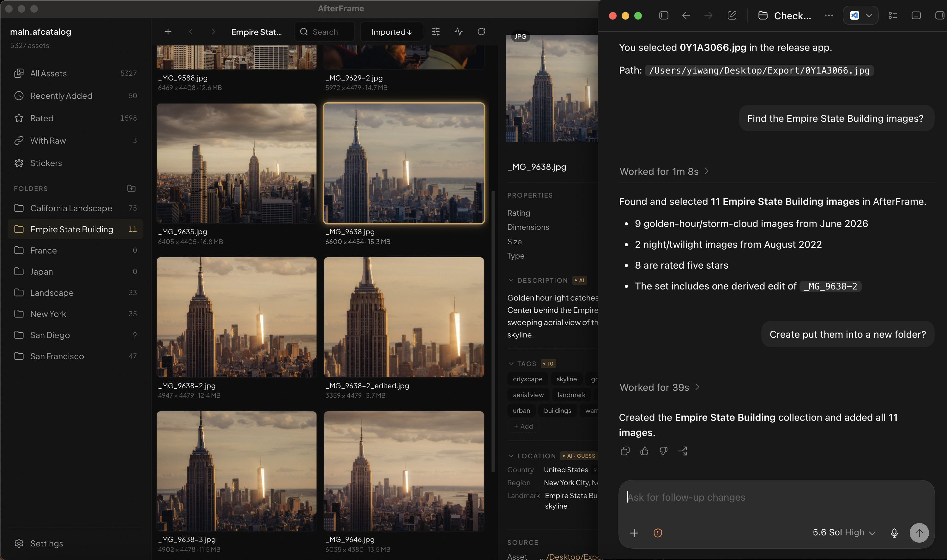Click the landmark tag

coord(571,395)
